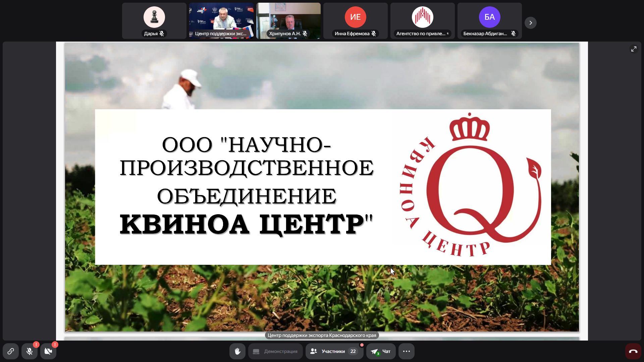The image size is (644, 362).
Task: Select the Агентство по привлечению tile
Action: [423, 21]
